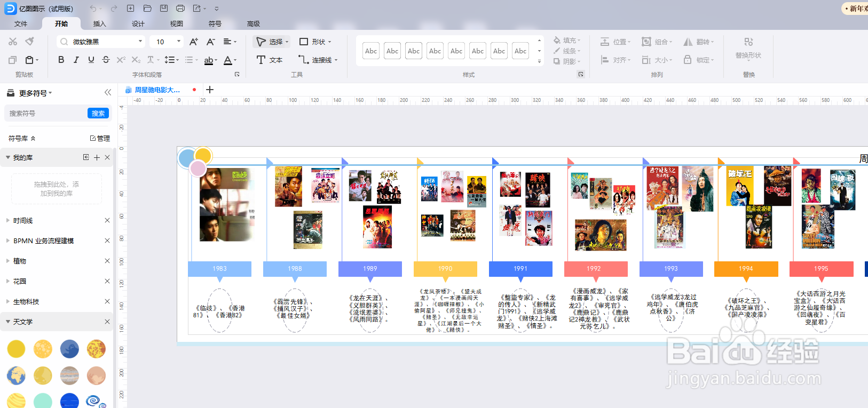The image size is (868, 408).
Task: Open the font size dropdown showing 10
Action: click(167, 42)
